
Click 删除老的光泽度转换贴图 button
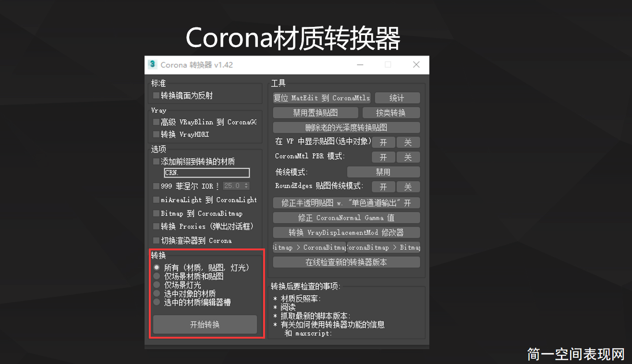coord(346,128)
